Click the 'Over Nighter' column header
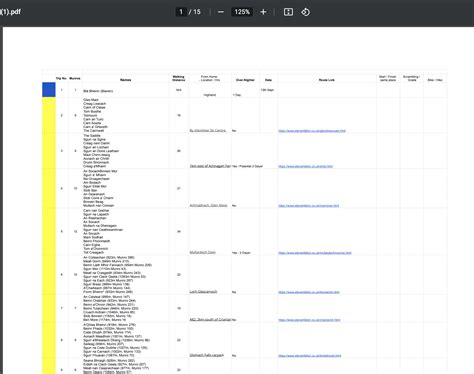Image resolution: width=474 pixels, height=374 pixels. click(x=245, y=80)
